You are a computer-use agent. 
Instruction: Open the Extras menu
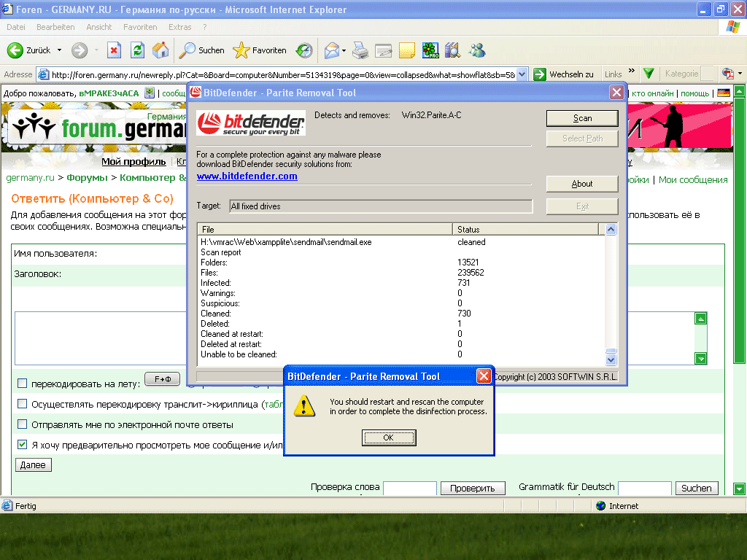click(179, 27)
